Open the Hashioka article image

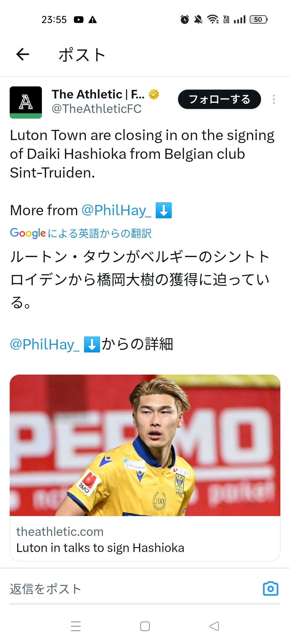(145, 445)
